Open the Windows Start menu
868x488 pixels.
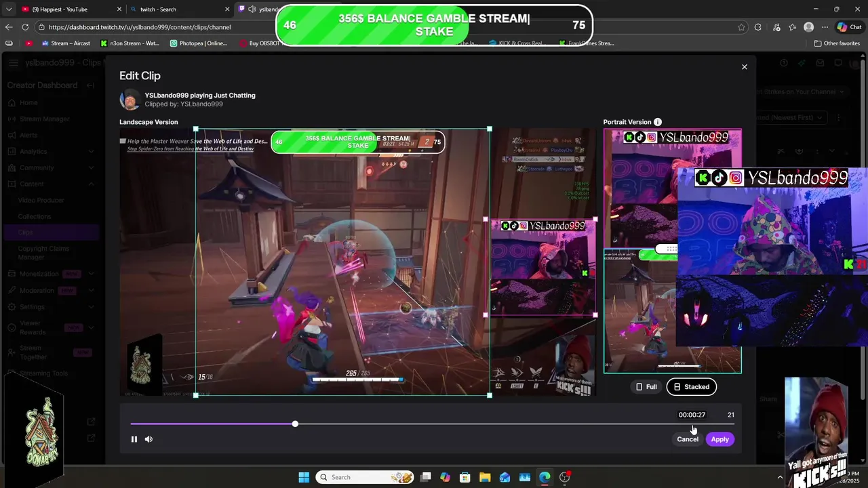(304, 477)
